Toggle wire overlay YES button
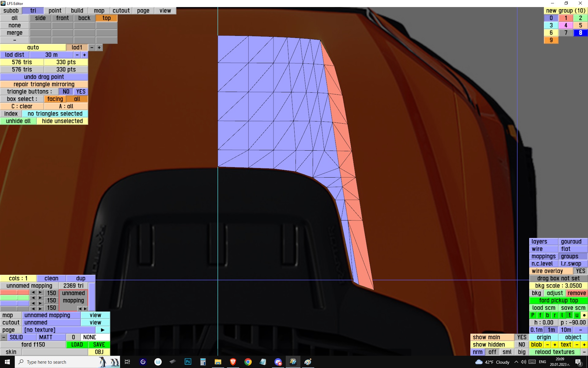This screenshot has width=588, height=368. (x=580, y=271)
